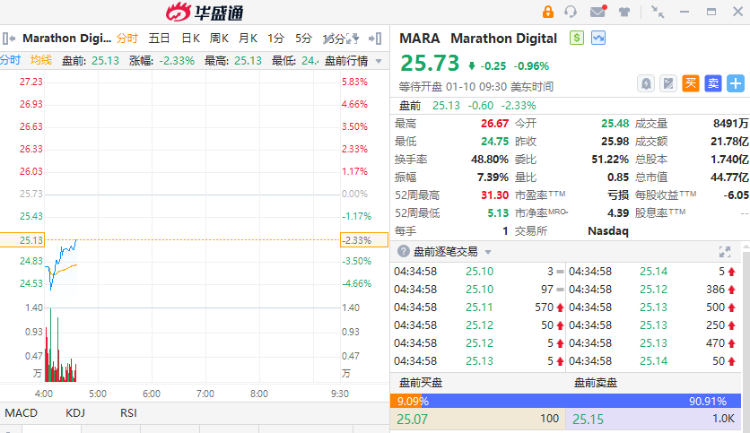
Task: Click the orange 买 buy button
Action: (690, 83)
